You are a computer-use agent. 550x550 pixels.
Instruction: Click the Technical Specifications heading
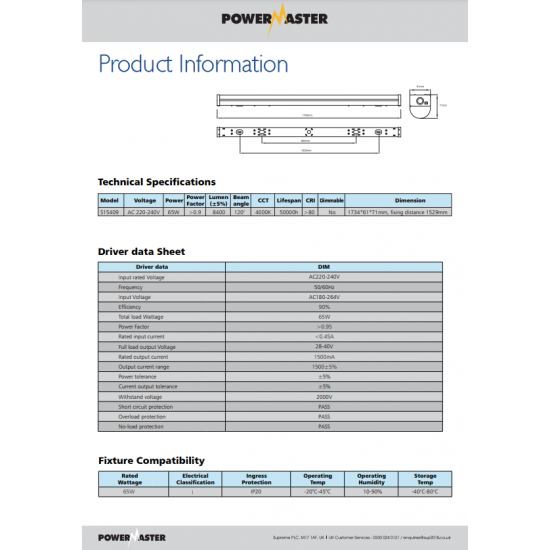click(x=156, y=182)
